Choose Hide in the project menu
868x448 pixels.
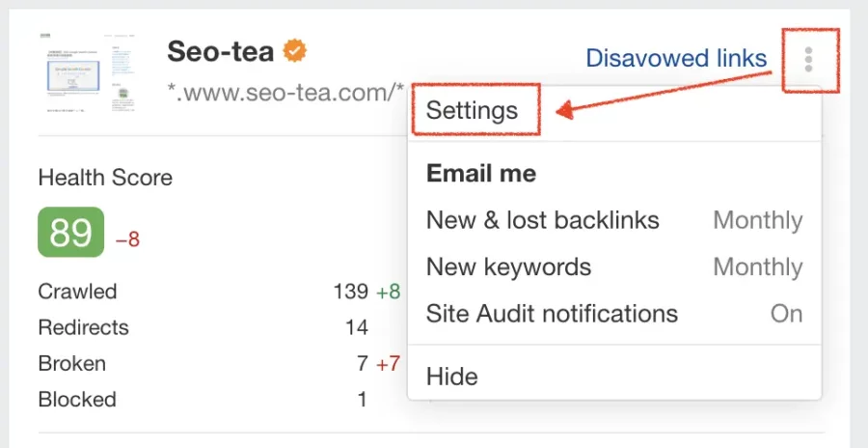[451, 377]
